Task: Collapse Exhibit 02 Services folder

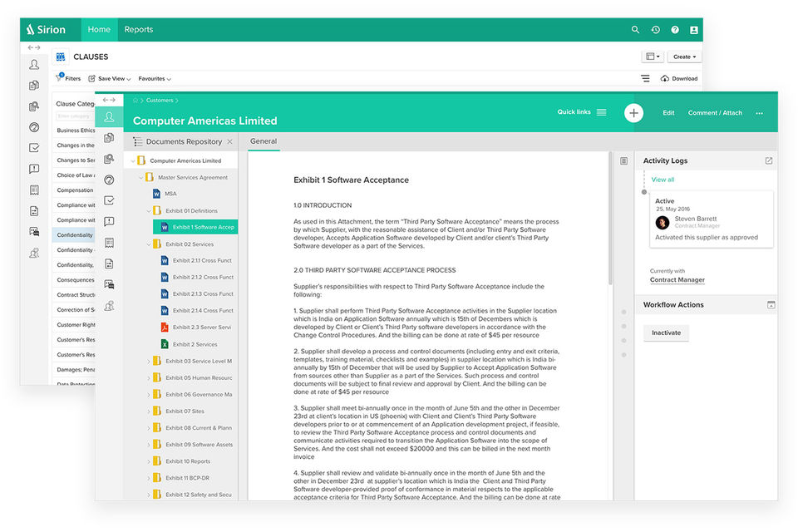Action: 149,244
